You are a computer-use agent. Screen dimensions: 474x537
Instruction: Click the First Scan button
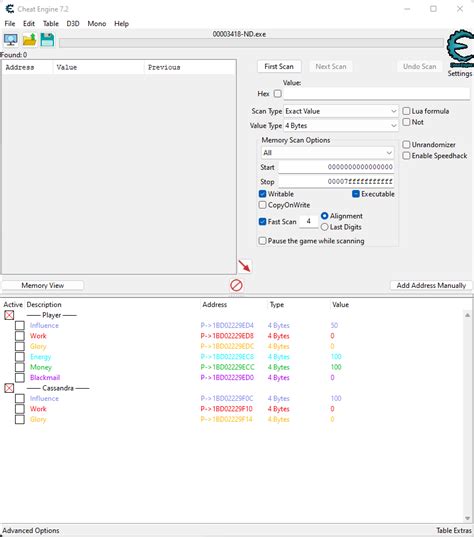[279, 66]
